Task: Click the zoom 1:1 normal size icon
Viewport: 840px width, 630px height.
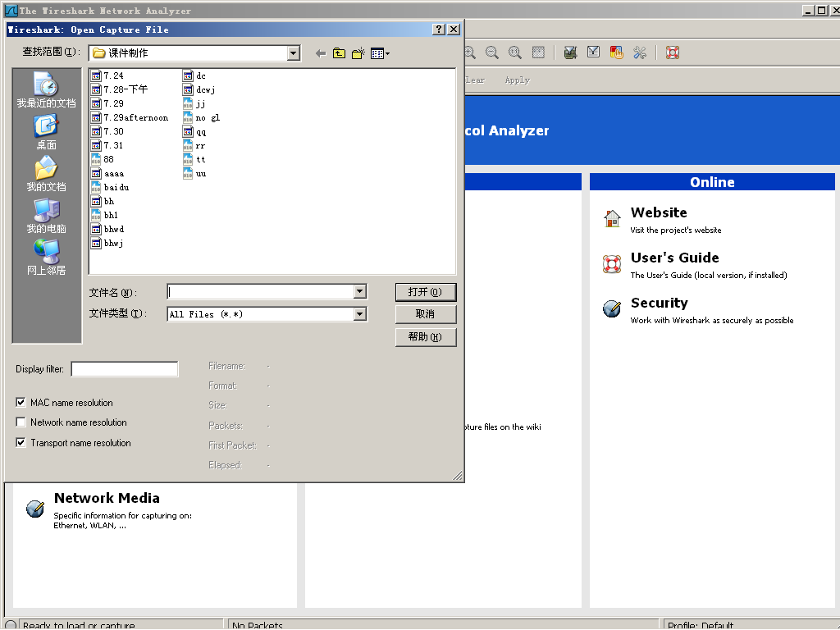Action: [515, 52]
